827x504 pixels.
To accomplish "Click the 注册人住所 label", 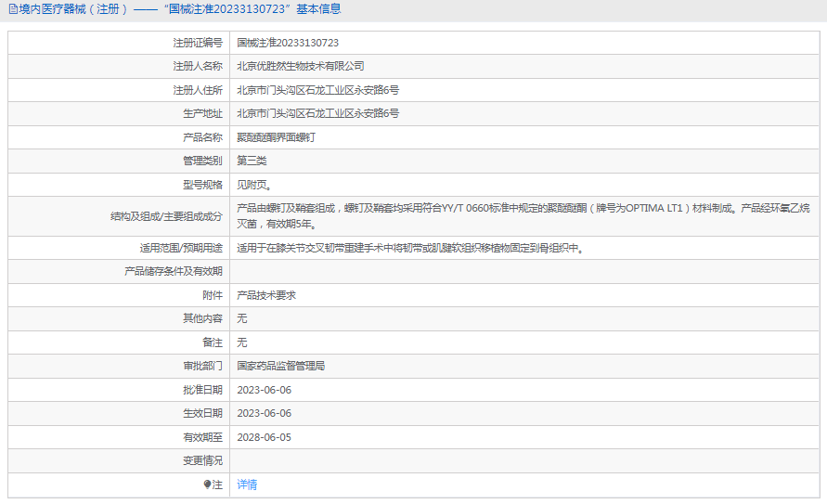I will click(198, 90).
